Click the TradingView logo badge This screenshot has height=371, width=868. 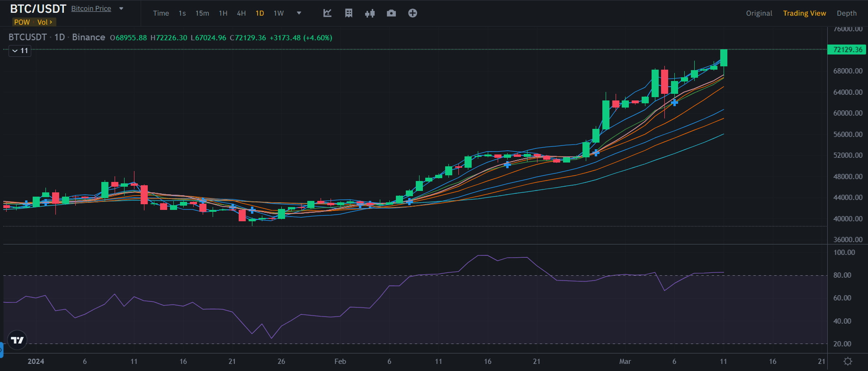(x=18, y=340)
